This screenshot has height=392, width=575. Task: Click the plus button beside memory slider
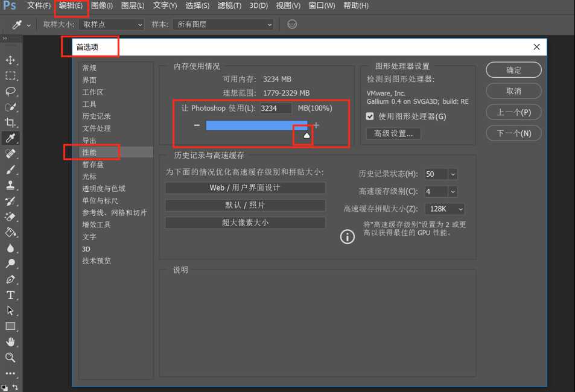(x=316, y=125)
